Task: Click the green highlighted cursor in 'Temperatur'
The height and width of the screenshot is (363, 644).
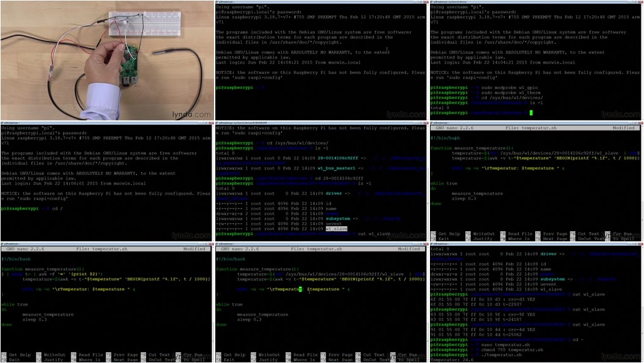Action: (300, 289)
